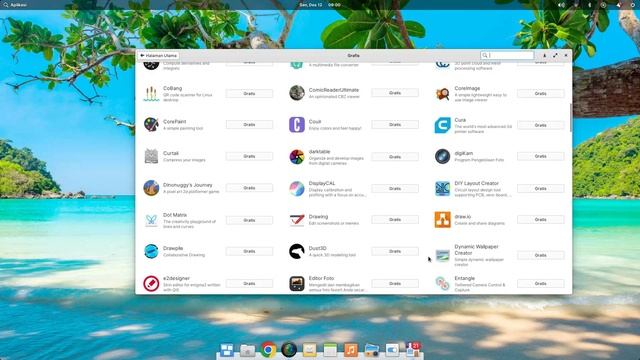This screenshot has width=640, height=360.
Task: Open Multitasking View from dock
Action: (227, 350)
